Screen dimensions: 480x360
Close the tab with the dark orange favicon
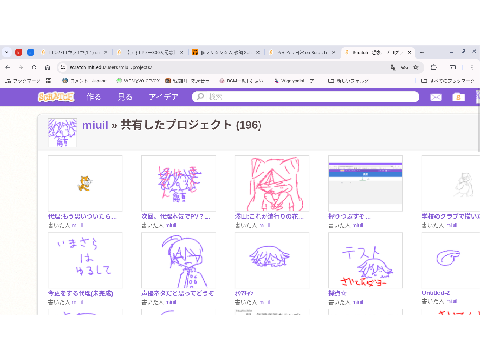coord(258,52)
